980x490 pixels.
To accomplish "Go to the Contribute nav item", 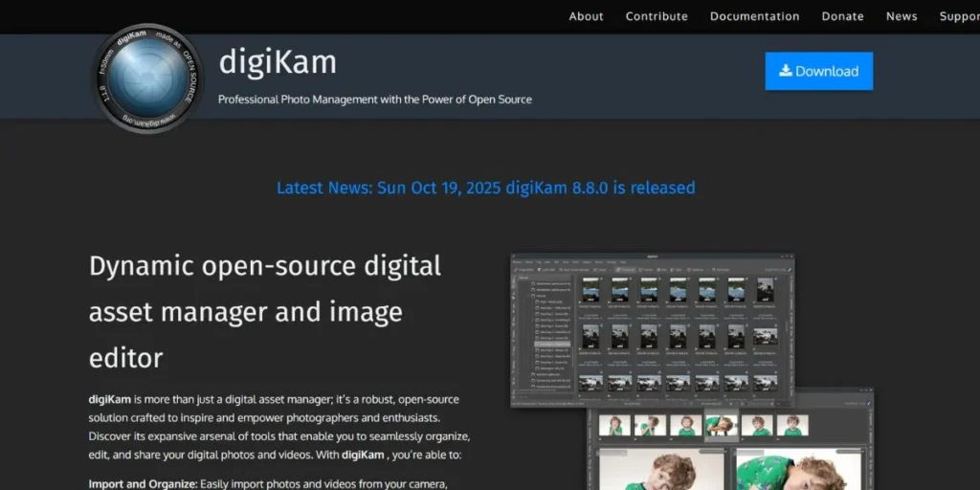I will (x=657, y=16).
